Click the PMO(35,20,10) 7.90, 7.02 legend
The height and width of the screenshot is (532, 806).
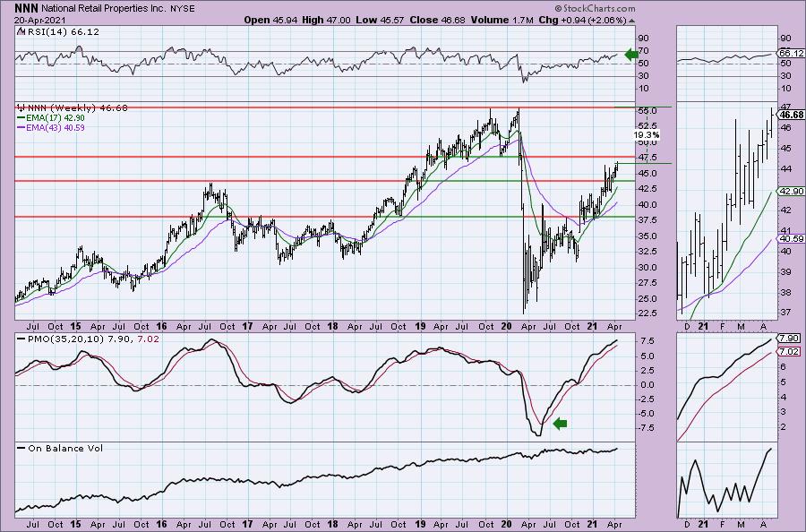tap(93, 339)
